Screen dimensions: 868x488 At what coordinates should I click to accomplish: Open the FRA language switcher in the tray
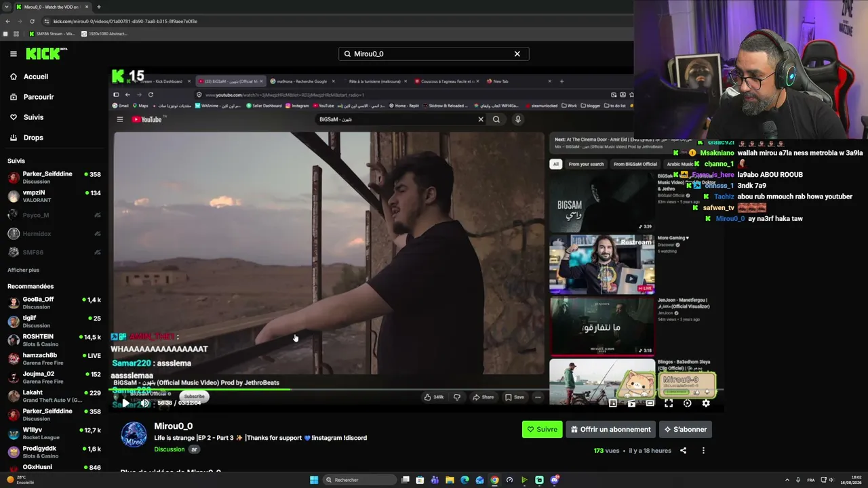tap(810, 480)
